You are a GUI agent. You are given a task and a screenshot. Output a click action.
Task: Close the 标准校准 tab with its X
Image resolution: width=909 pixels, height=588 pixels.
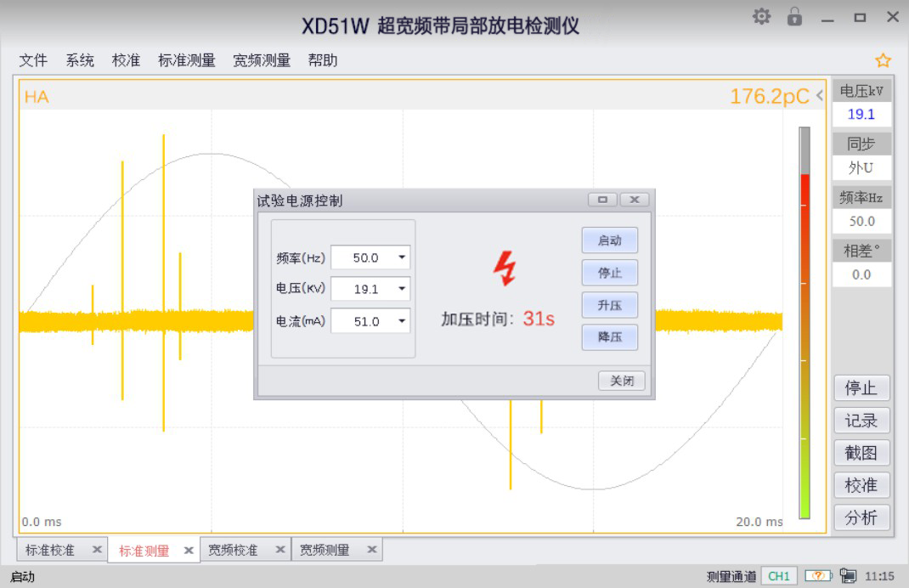click(x=97, y=550)
